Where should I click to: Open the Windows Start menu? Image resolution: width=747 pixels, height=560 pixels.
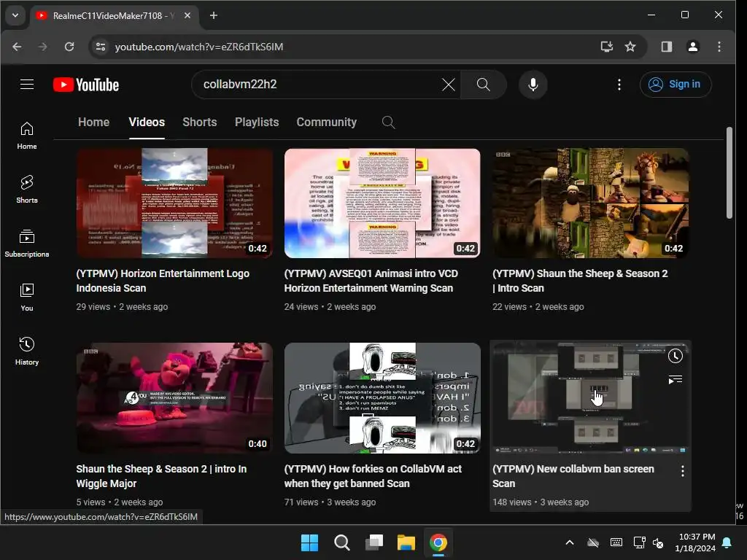click(x=309, y=542)
